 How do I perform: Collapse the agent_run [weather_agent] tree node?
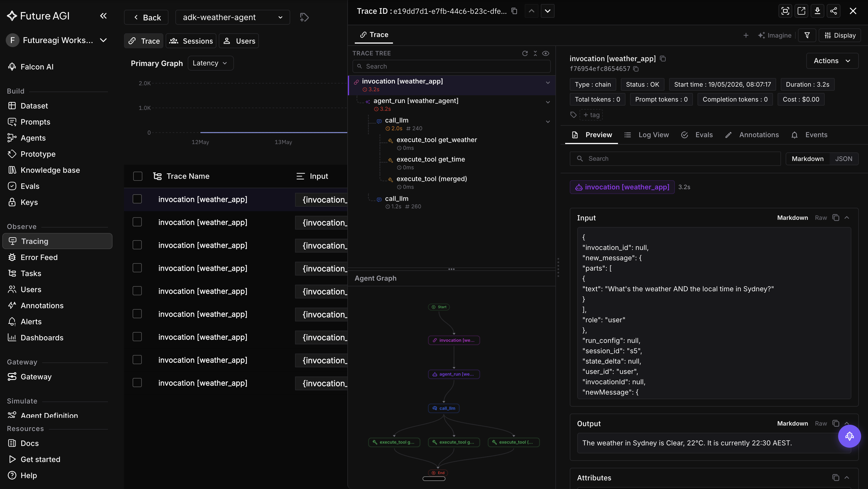[548, 102]
